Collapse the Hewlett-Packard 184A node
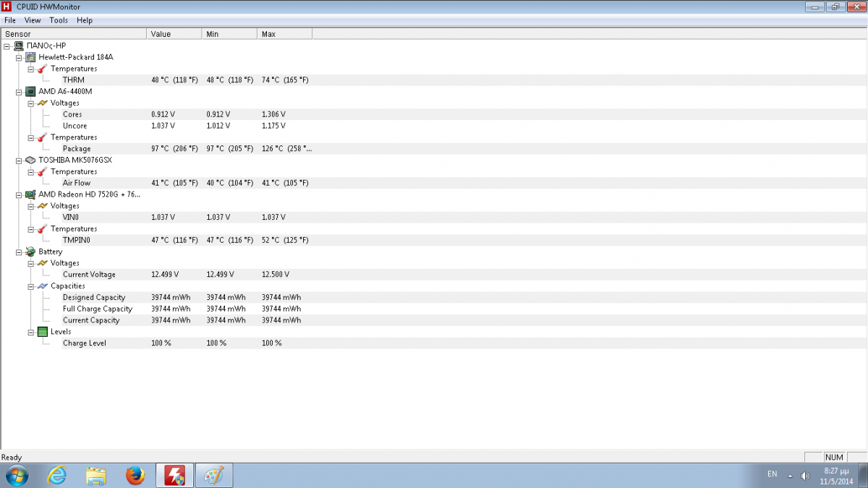Screen dimensions: 868x488 pyautogui.click(x=19, y=57)
